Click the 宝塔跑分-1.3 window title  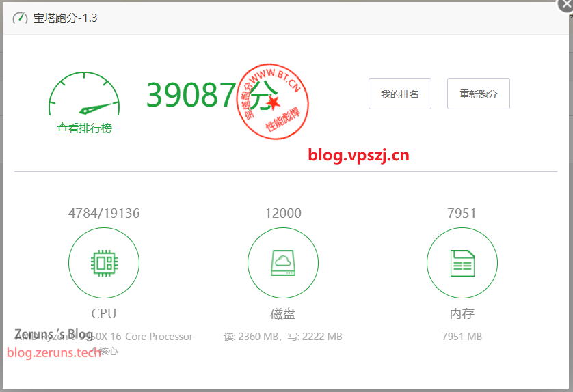(65, 18)
